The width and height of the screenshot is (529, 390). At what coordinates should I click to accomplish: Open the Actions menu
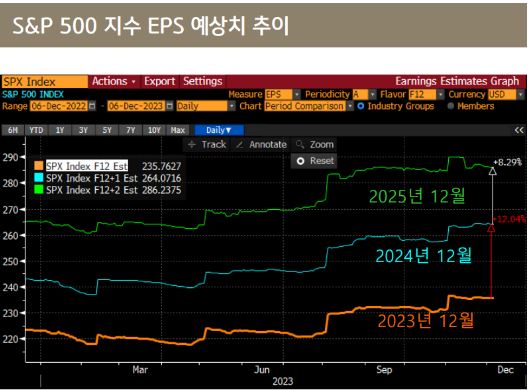tap(114, 81)
